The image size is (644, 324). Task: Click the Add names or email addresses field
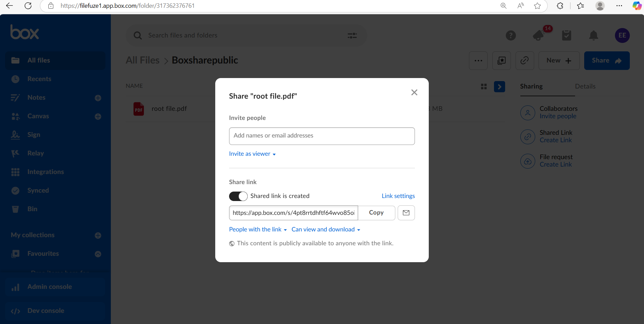pos(322,136)
